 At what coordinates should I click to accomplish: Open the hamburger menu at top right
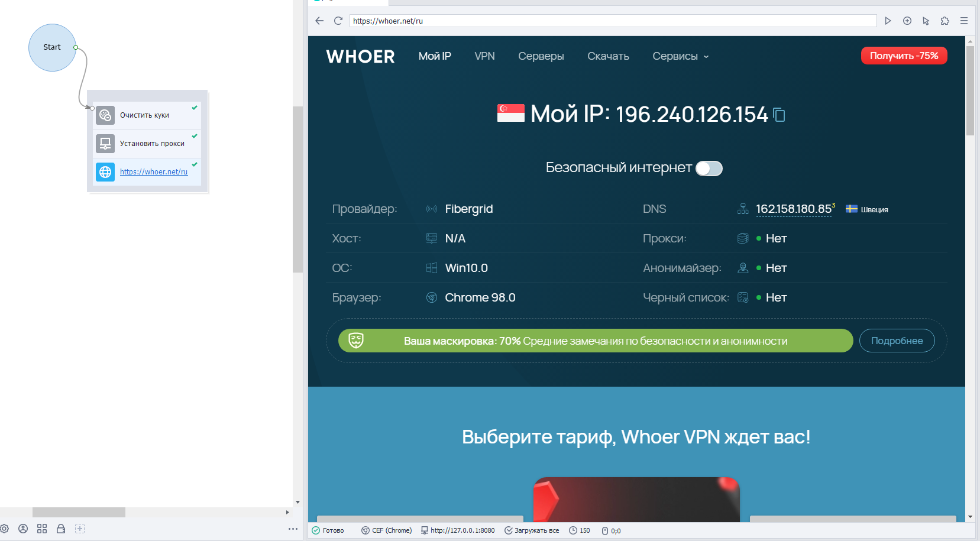[964, 21]
